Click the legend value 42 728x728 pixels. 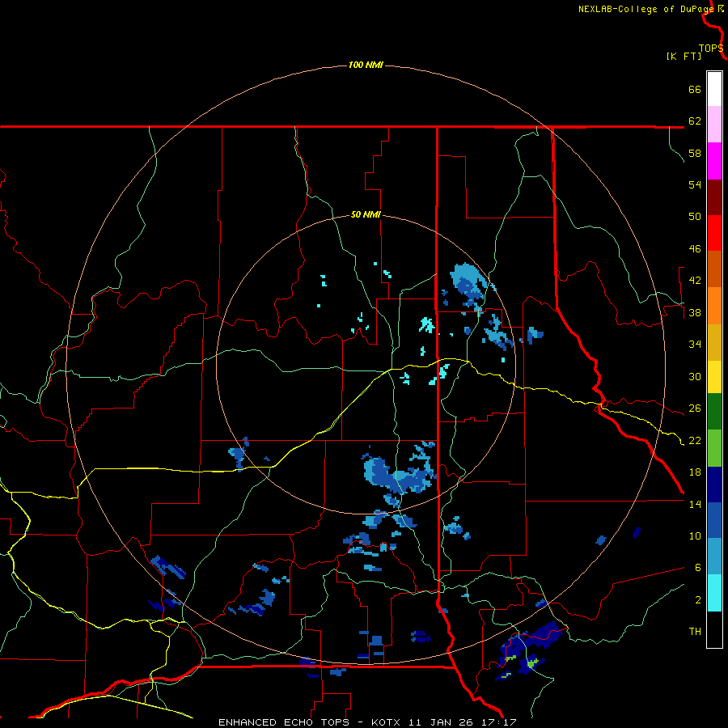point(695,281)
